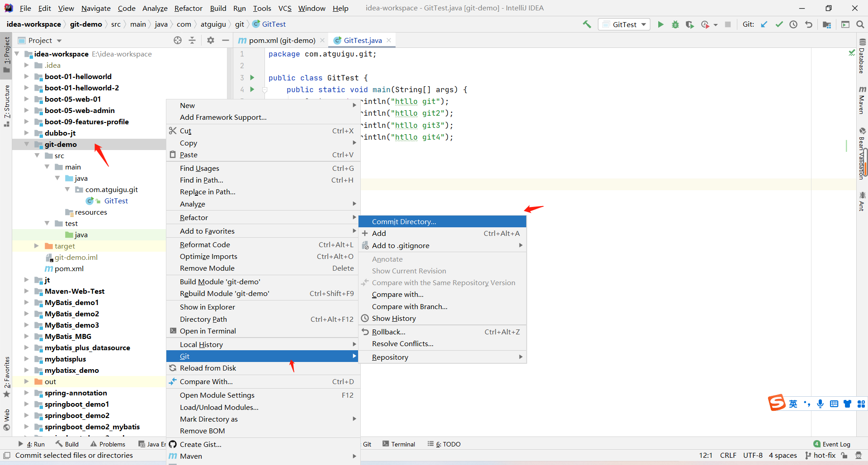Click the 4 spaces indent setting
Screen dimensions: 868x465
click(783, 456)
